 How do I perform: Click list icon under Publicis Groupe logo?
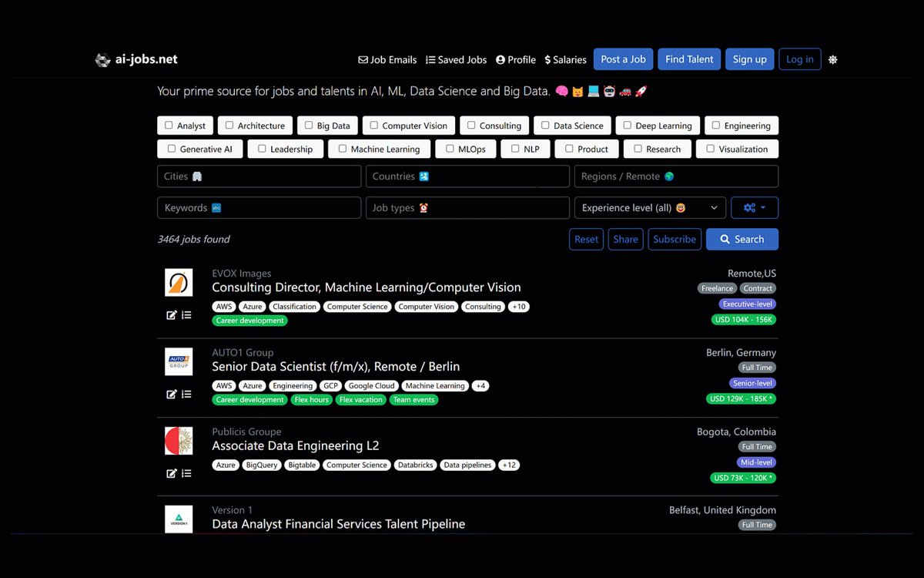point(186,473)
